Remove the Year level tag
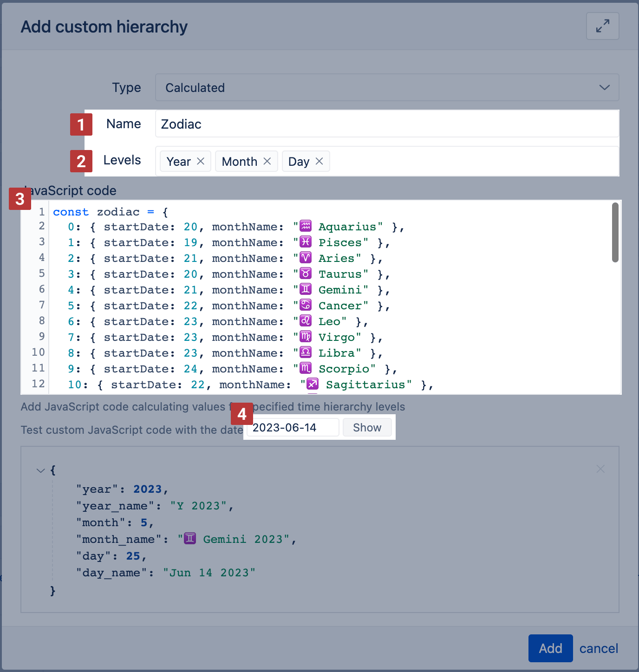 tap(201, 161)
